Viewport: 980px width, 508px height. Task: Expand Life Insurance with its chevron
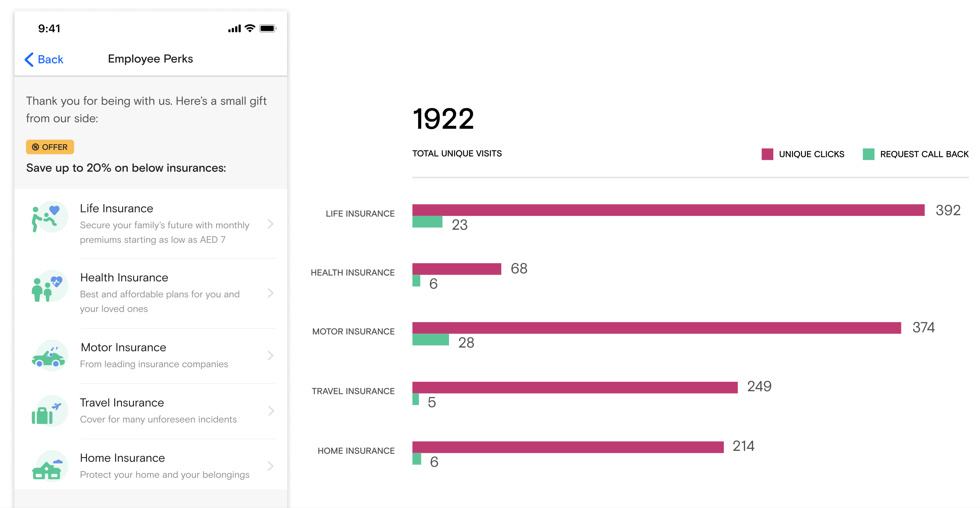pos(271,224)
